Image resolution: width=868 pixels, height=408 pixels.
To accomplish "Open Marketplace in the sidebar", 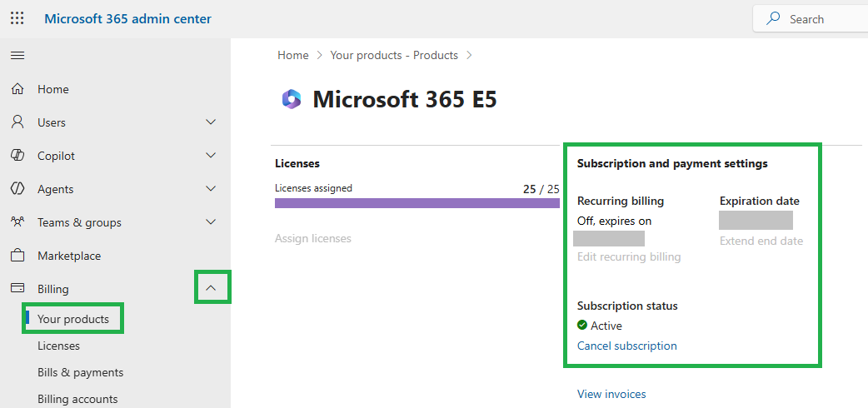I will pos(69,256).
